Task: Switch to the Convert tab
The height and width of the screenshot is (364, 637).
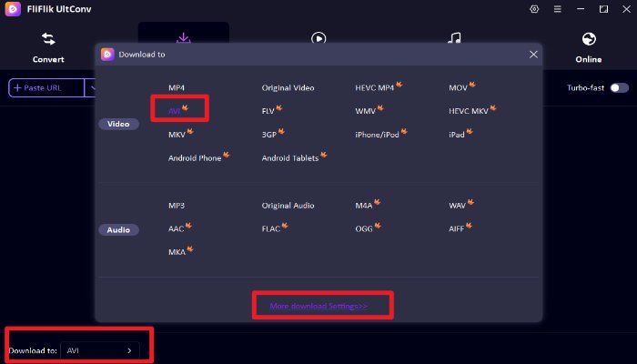Action: 48,48
